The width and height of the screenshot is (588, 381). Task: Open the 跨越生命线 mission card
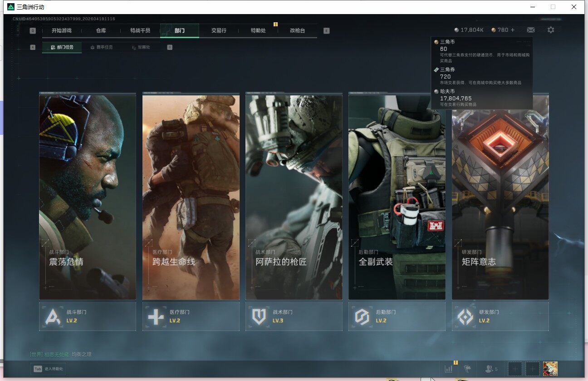coord(191,196)
